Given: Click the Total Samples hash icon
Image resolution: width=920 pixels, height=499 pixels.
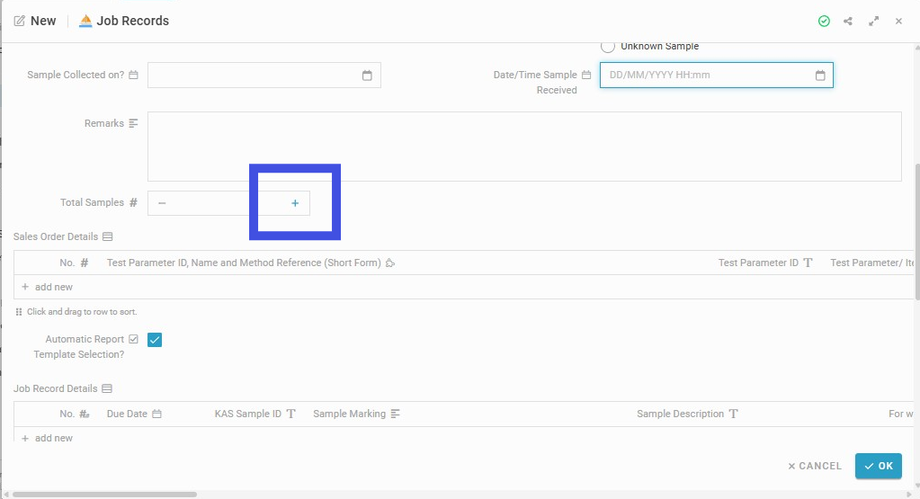Looking at the screenshot, I should point(133,203).
